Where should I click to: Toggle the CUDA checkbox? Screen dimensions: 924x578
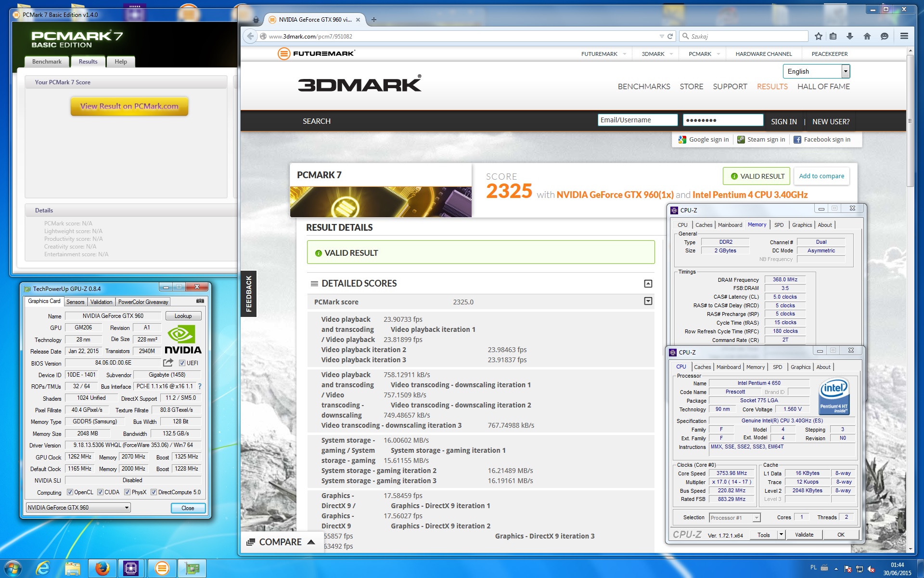tap(100, 492)
